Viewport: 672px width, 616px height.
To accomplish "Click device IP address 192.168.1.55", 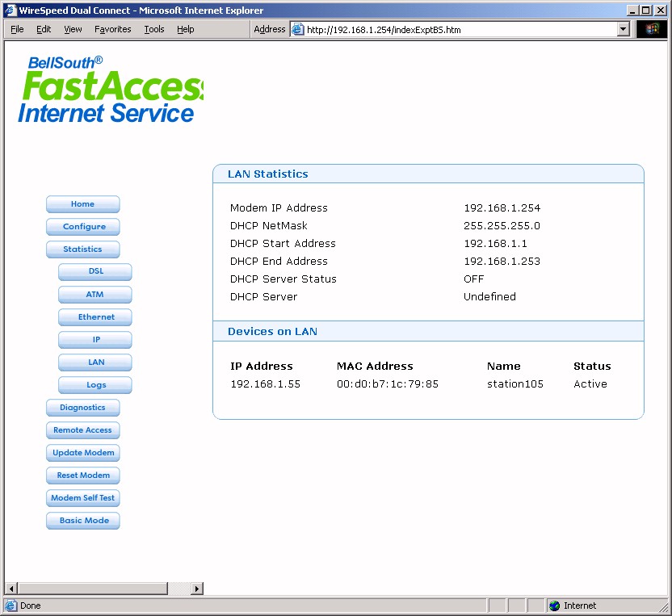I will click(265, 384).
